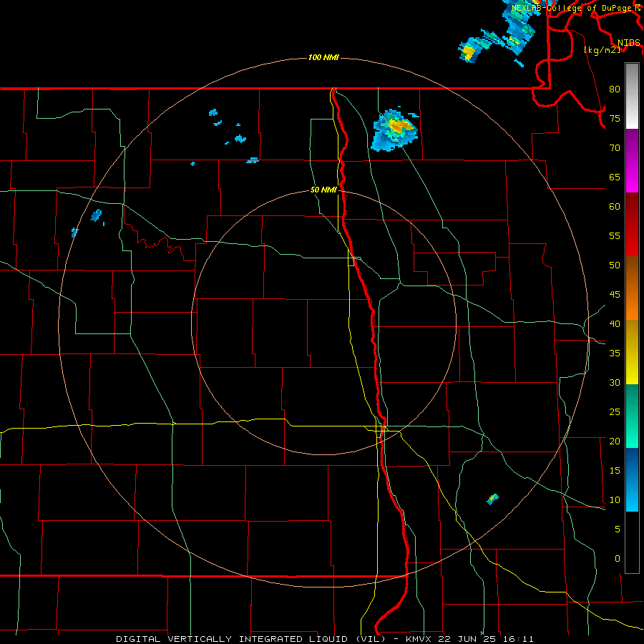Click the 25 value on the color scale
This screenshot has width=644, height=644.
pos(615,411)
